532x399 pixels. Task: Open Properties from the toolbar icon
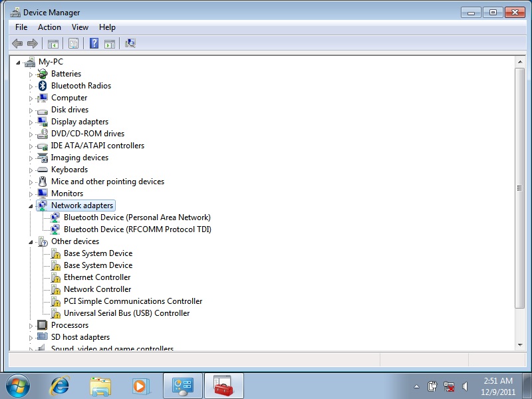73,43
